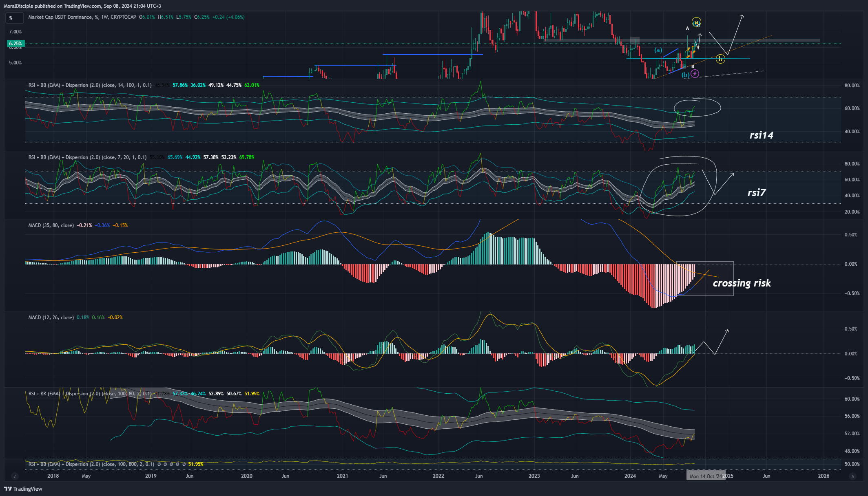Click the green 6.25% price label

[x=15, y=44]
